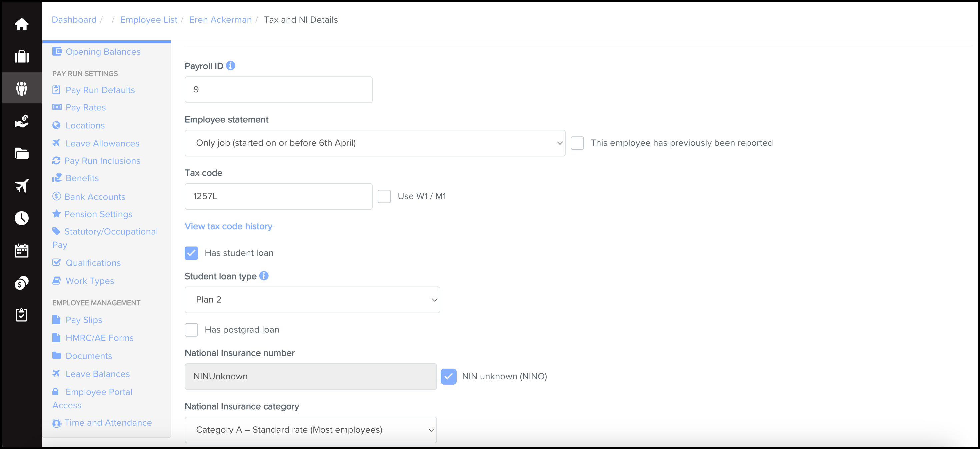Viewport: 980px width, 449px height.
Task: Go to Dashboard breadcrumb
Action: point(74,19)
